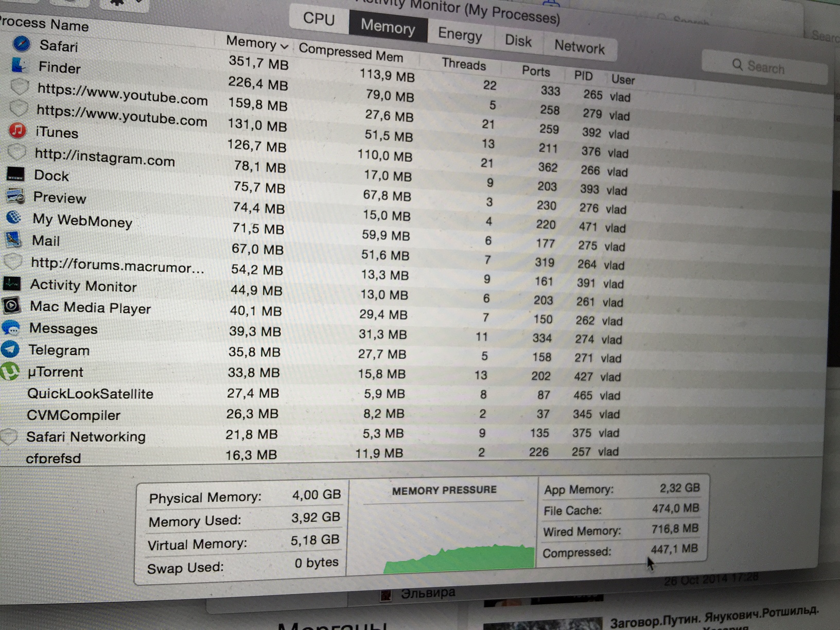Select the Finder process icon
Image resolution: width=840 pixels, height=630 pixels.
(19, 65)
